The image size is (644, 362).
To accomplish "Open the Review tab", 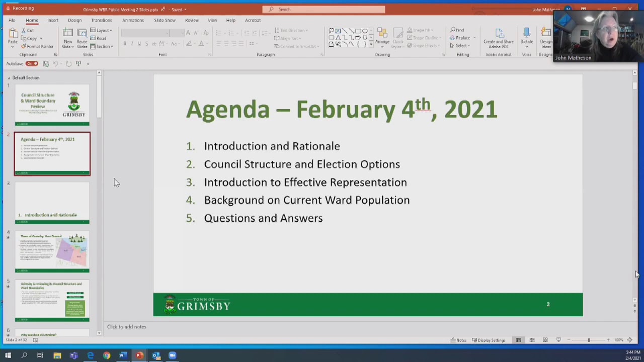I will (192, 21).
